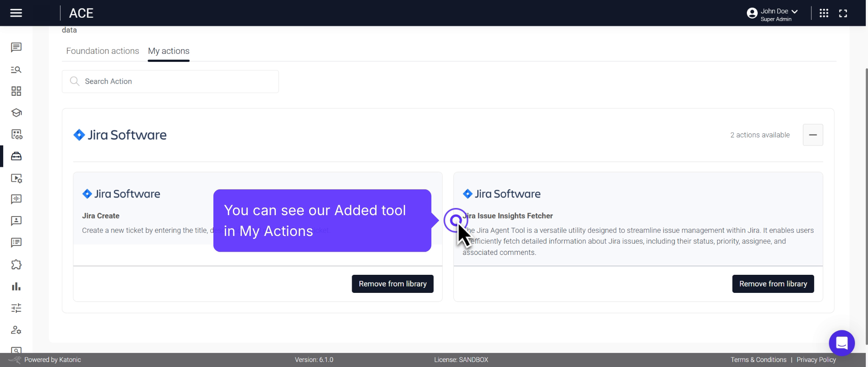Click Jira logo on Jira Create card

[x=121, y=194]
